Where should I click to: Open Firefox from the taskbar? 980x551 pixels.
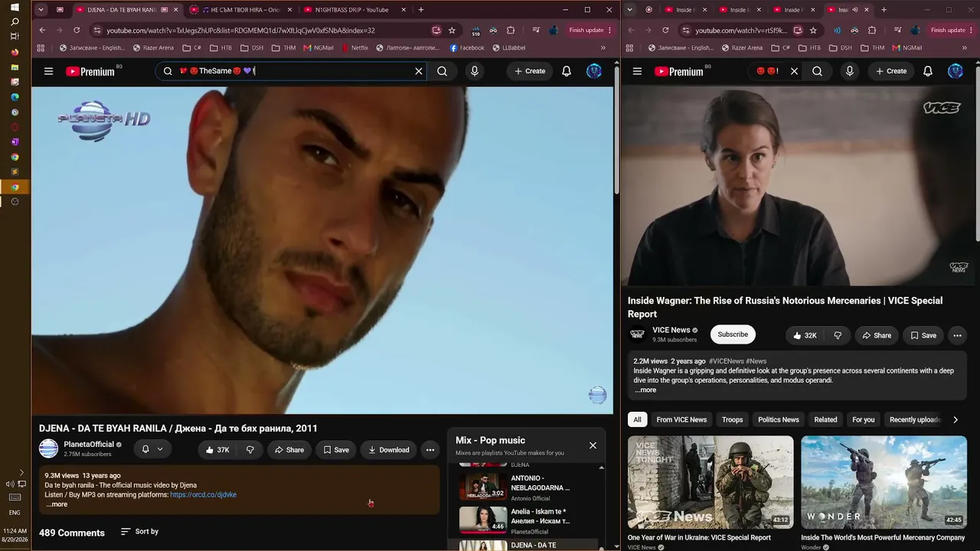click(x=15, y=52)
